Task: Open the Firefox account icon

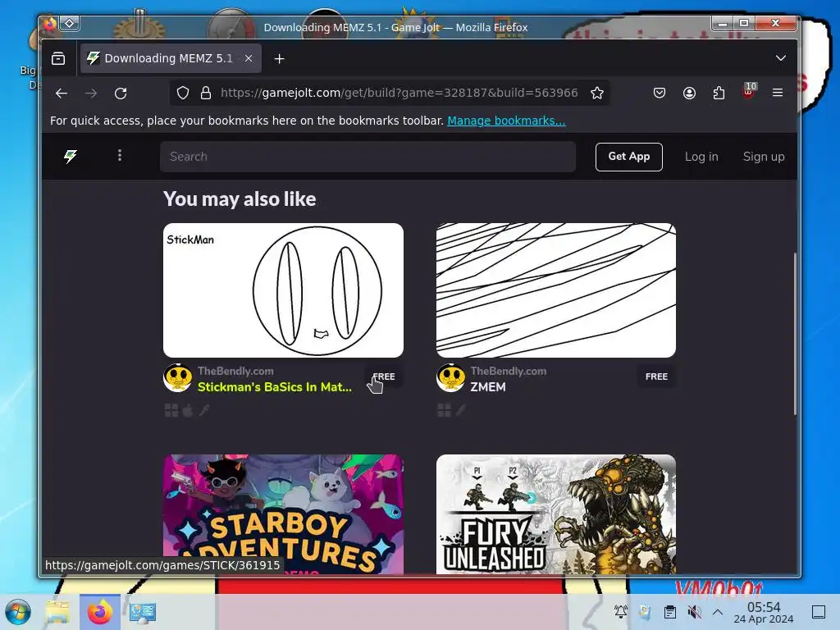Action: 689,94
